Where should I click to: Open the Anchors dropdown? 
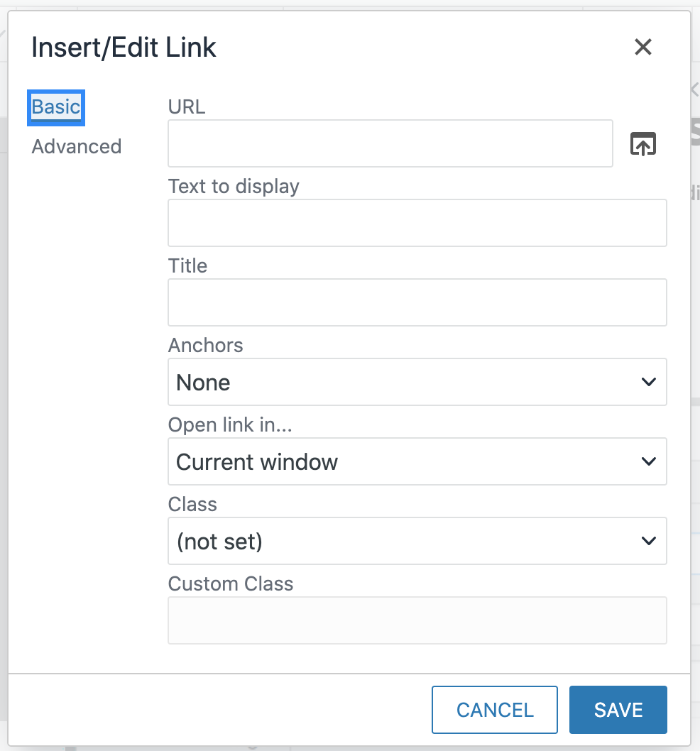pyautogui.click(x=417, y=382)
